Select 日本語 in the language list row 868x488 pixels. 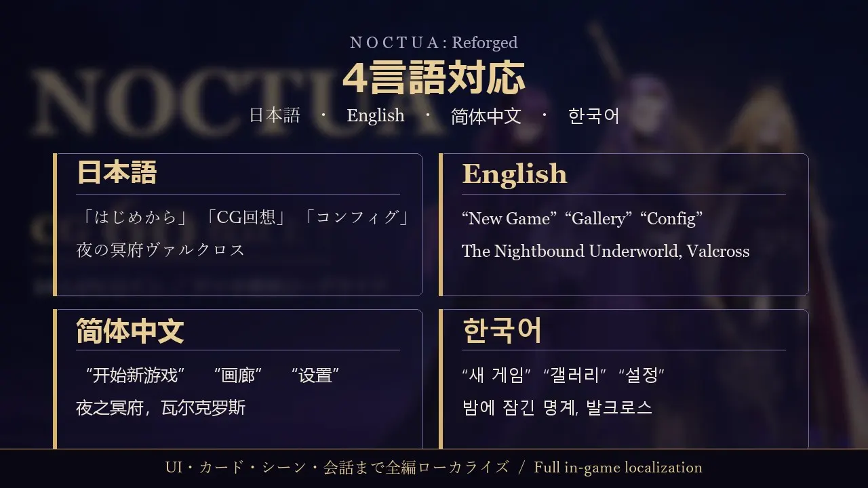click(275, 115)
